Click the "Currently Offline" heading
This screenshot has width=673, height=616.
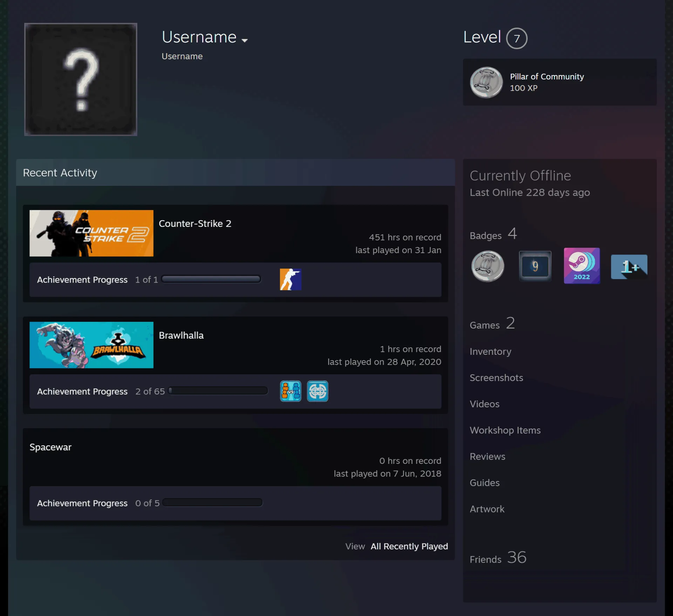click(x=520, y=176)
